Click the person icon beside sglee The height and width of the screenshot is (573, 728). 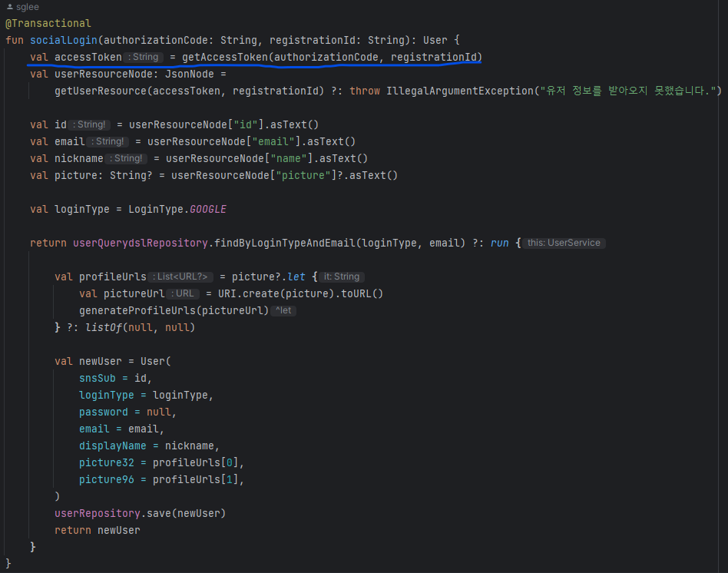10,7
